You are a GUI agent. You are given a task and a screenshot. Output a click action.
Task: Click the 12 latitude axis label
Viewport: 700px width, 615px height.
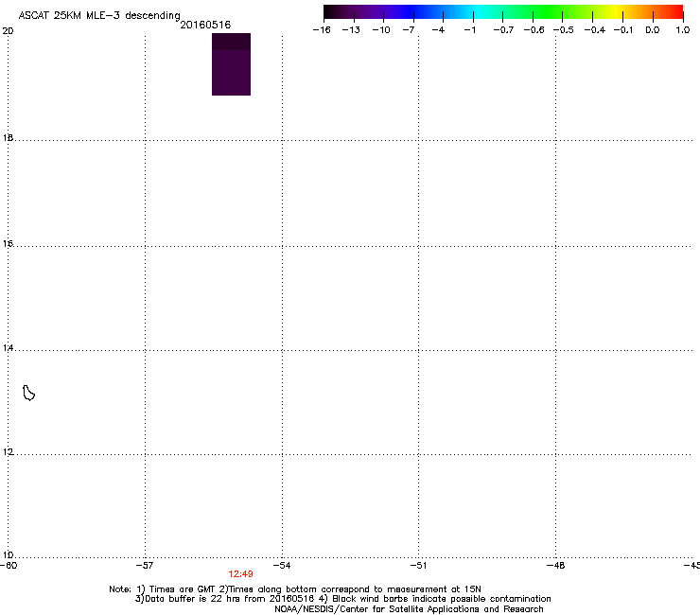tap(8, 452)
